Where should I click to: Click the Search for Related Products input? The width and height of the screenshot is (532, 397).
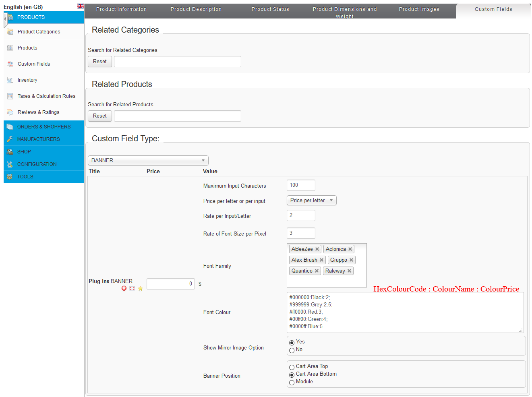pyautogui.click(x=177, y=116)
